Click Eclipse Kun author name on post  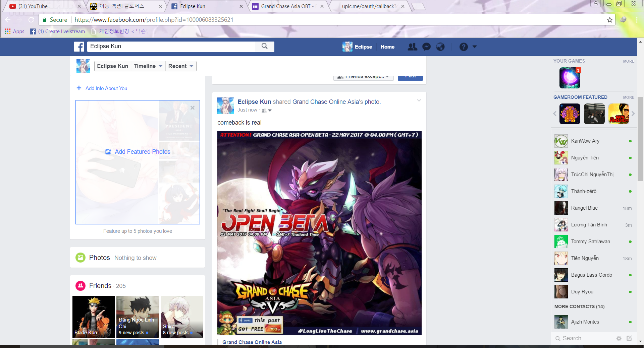tap(254, 102)
